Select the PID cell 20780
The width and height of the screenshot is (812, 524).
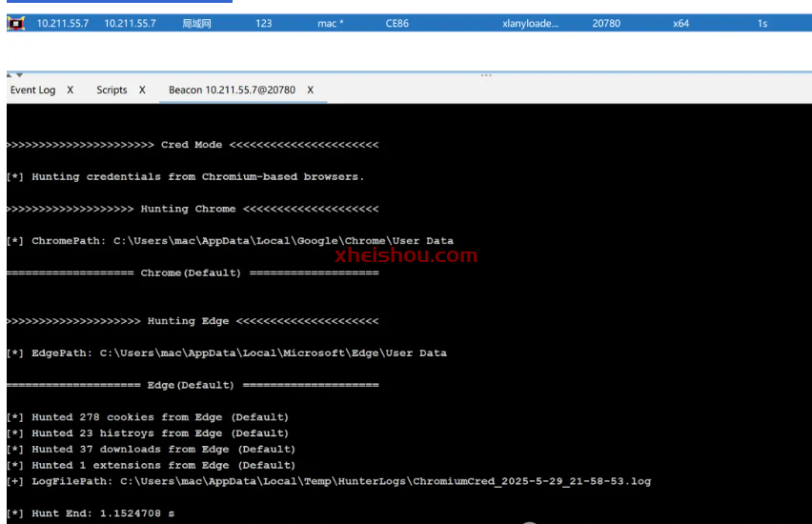(606, 23)
